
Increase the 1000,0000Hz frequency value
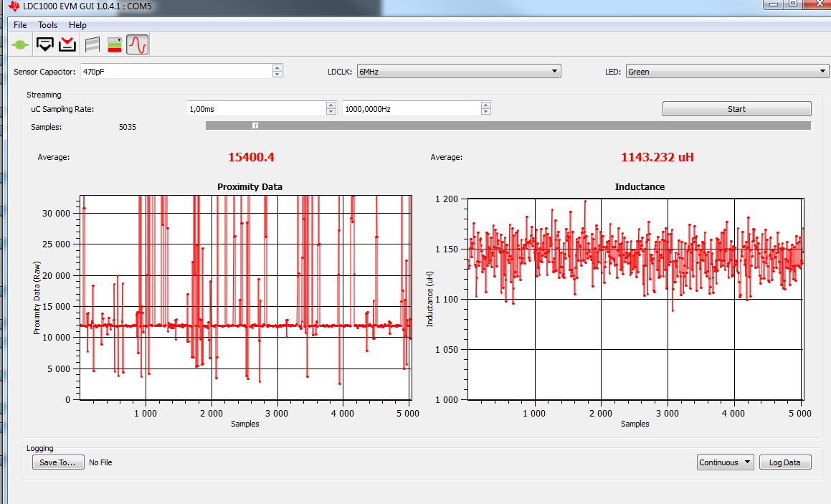click(486, 105)
